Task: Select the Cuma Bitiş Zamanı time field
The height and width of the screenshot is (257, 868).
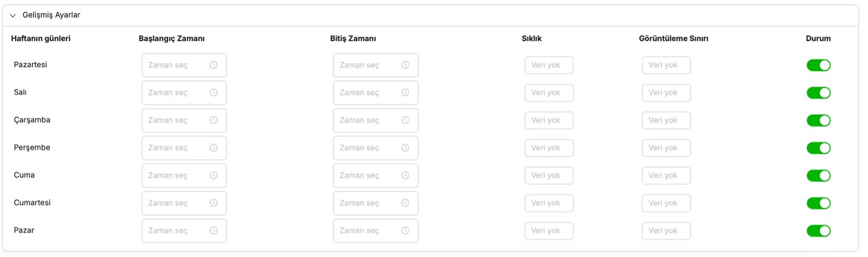Action: (x=376, y=175)
